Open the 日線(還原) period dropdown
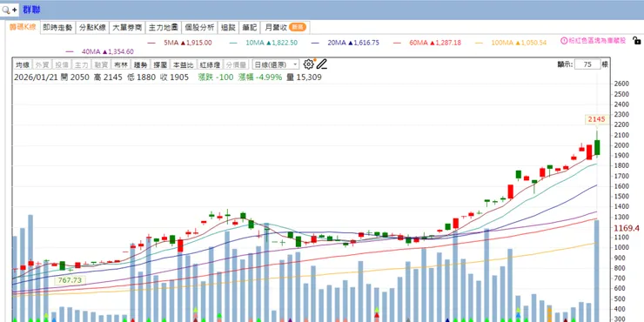The height and width of the screenshot is (322, 644). pyautogui.click(x=276, y=64)
